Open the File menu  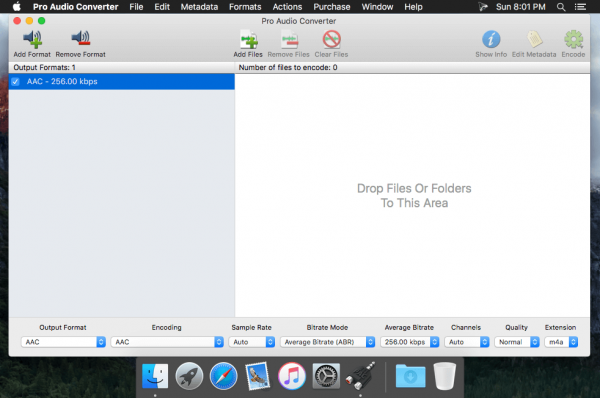coord(136,7)
